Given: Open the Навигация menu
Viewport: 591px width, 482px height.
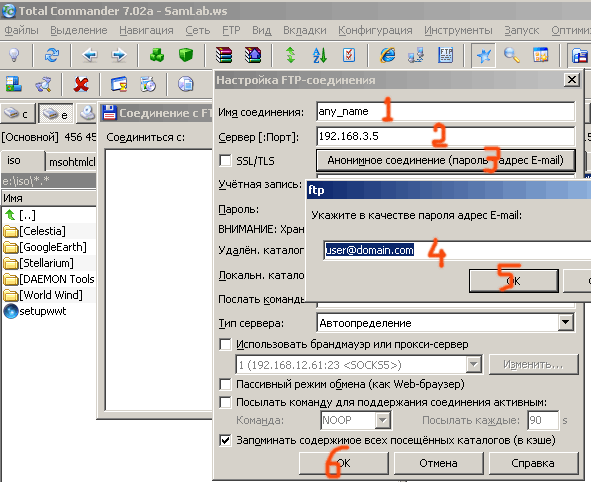Looking at the screenshot, I should point(146,30).
